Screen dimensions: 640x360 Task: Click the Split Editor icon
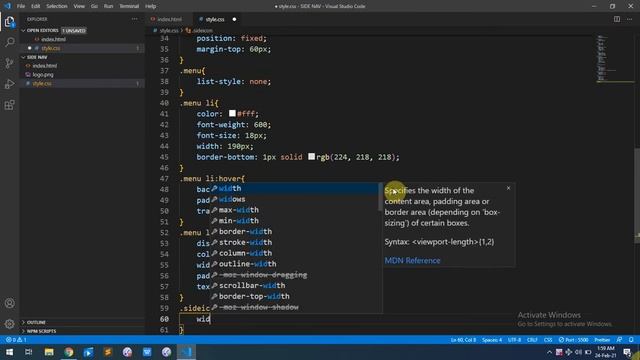(x=617, y=19)
